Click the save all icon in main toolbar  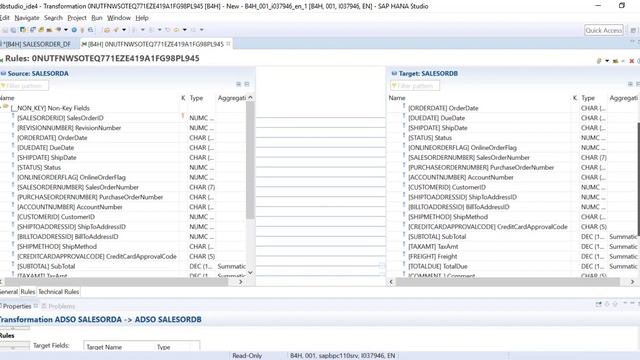pyautogui.click(x=13, y=30)
